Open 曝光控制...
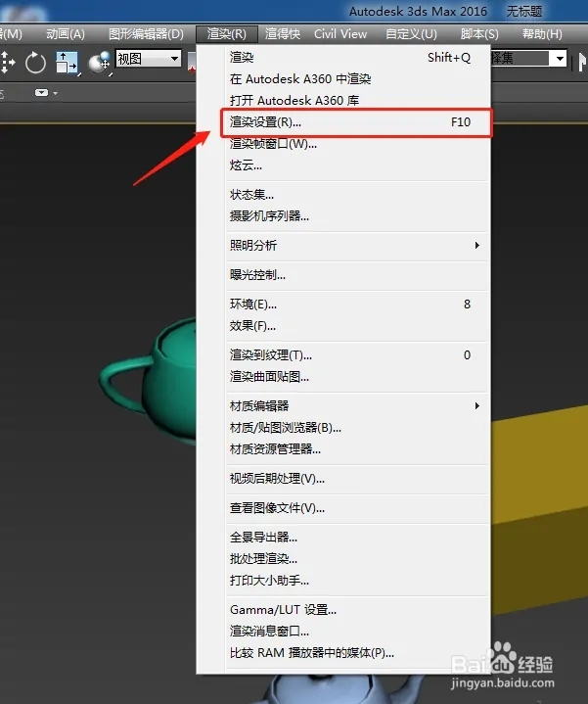The width and height of the screenshot is (588, 704). coord(357,275)
